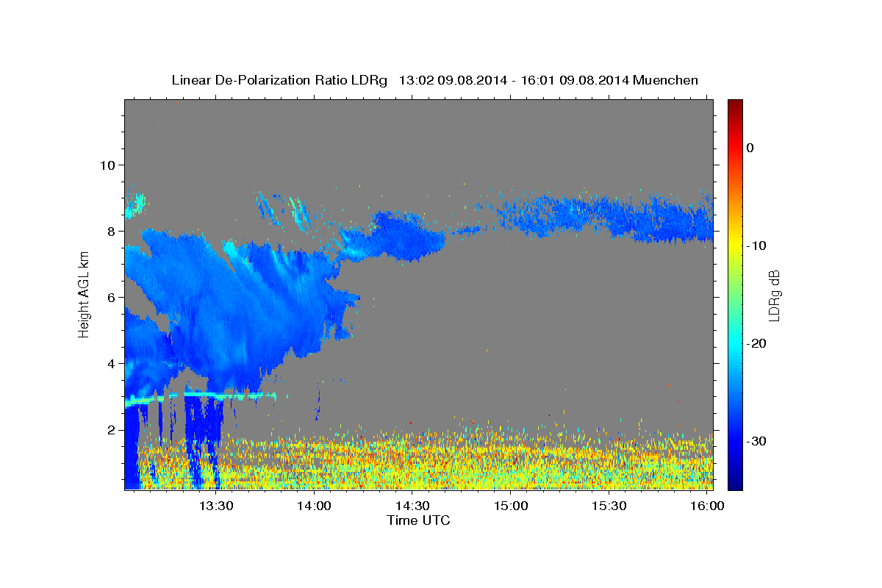The image size is (882, 588).
Task: Click the 14:00 time tick label
Action: [x=315, y=506]
